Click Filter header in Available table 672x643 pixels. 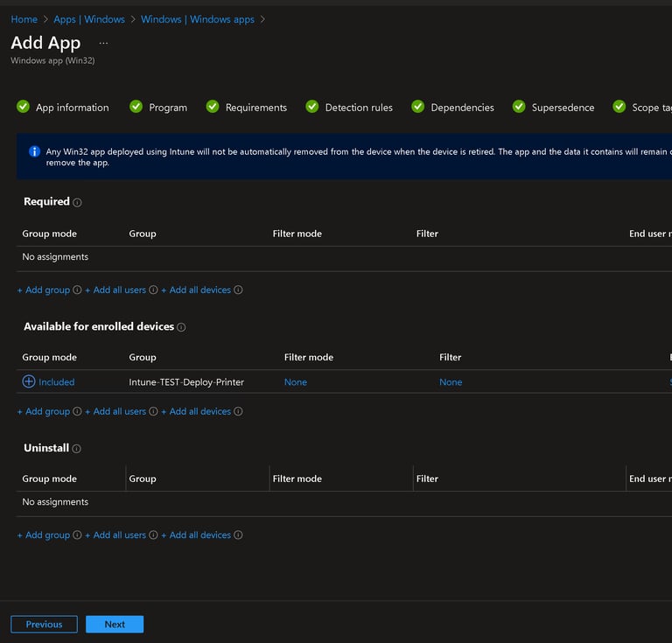point(451,357)
